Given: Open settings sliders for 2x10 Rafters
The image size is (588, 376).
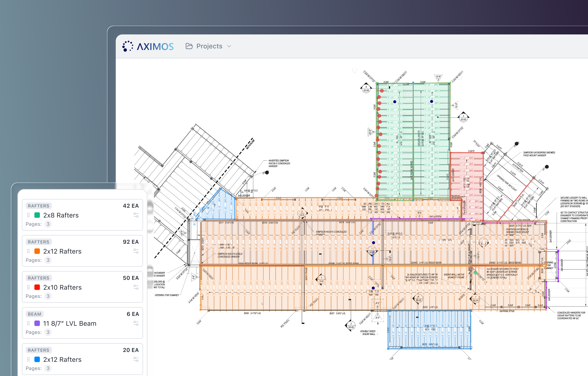Looking at the screenshot, I should coord(136,287).
